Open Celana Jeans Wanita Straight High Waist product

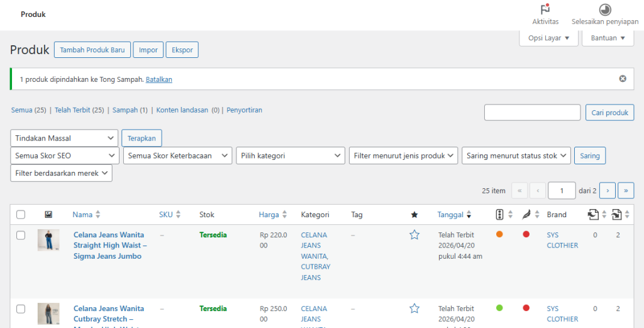(110, 246)
